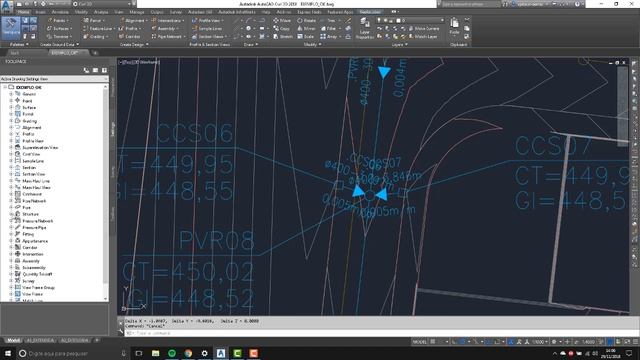This screenshot has width=640, height=360.
Task: Switch to the Insert ribbon tab
Action: click(x=40, y=12)
